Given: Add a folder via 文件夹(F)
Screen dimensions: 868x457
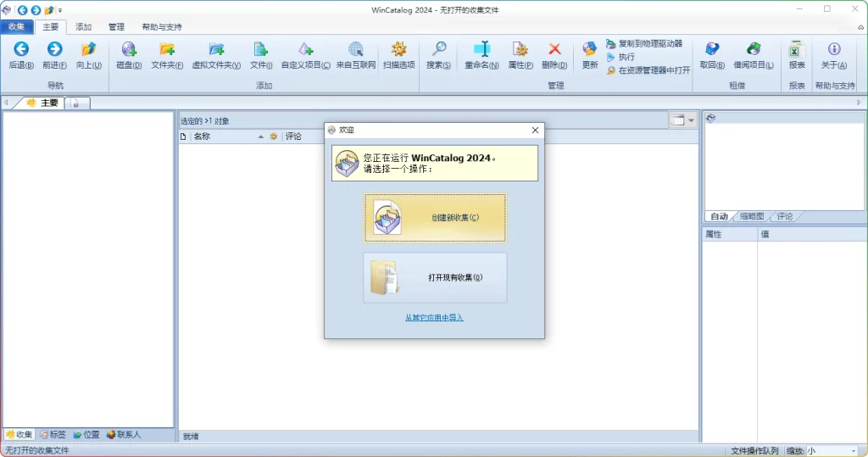Looking at the screenshot, I should tap(167, 55).
